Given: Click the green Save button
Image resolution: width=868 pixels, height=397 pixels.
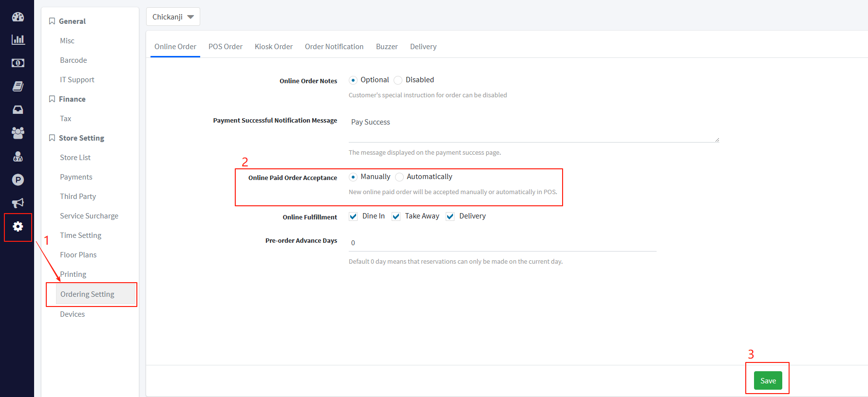Looking at the screenshot, I should tap(768, 380).
